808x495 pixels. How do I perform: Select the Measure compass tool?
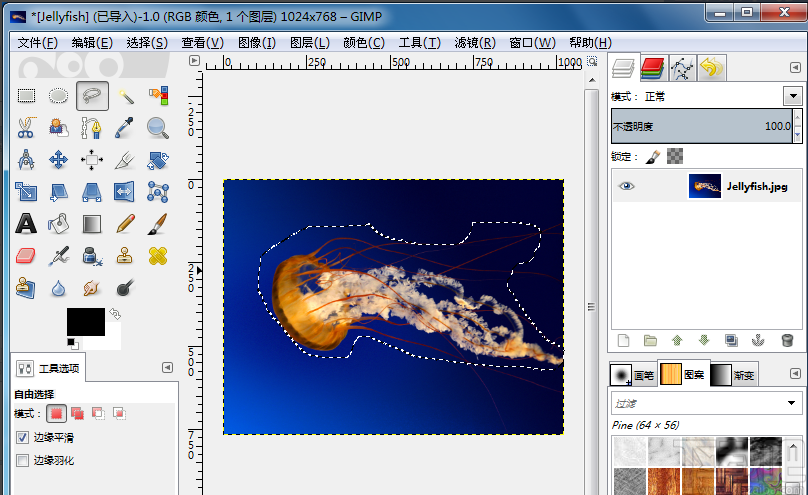pos(26,160)
